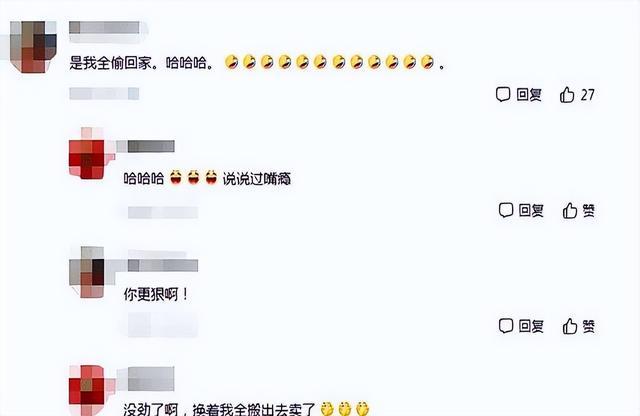Click the blurred username above 说说过嘴瘾

coord(151,146)
